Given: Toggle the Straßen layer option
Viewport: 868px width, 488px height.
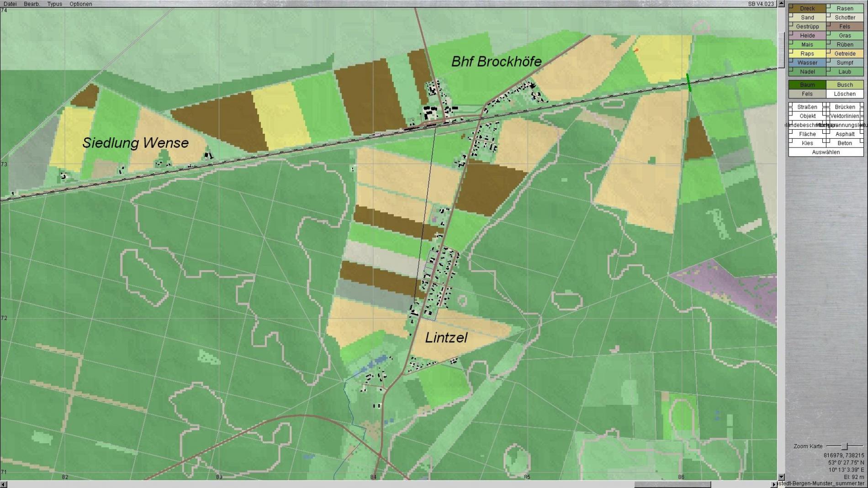Looking at the screenshot, I should pyautogui.click(x=807, y=107).
